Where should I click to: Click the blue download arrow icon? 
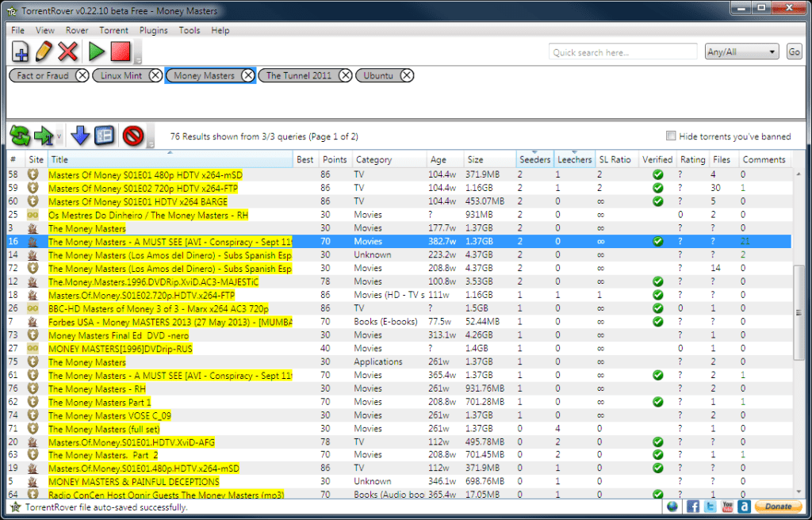click(x=80, y=136)
